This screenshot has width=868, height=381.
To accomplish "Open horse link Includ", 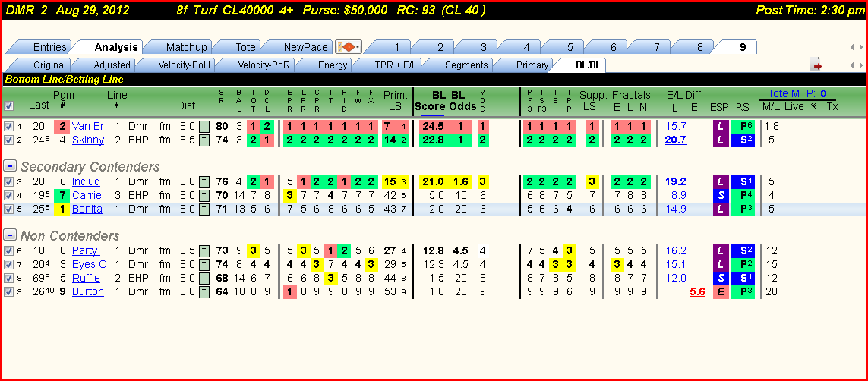I will point(86,181).
